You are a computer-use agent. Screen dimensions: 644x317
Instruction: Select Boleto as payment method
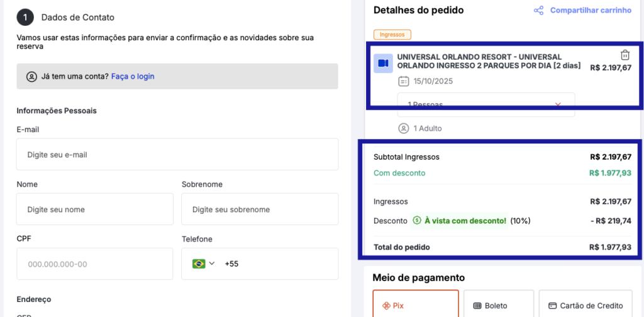click(499, 304)
